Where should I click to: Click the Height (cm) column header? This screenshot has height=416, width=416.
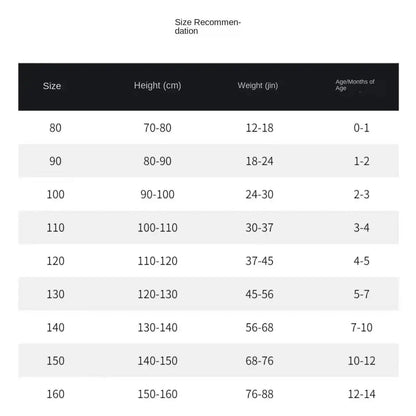[157, 86]
